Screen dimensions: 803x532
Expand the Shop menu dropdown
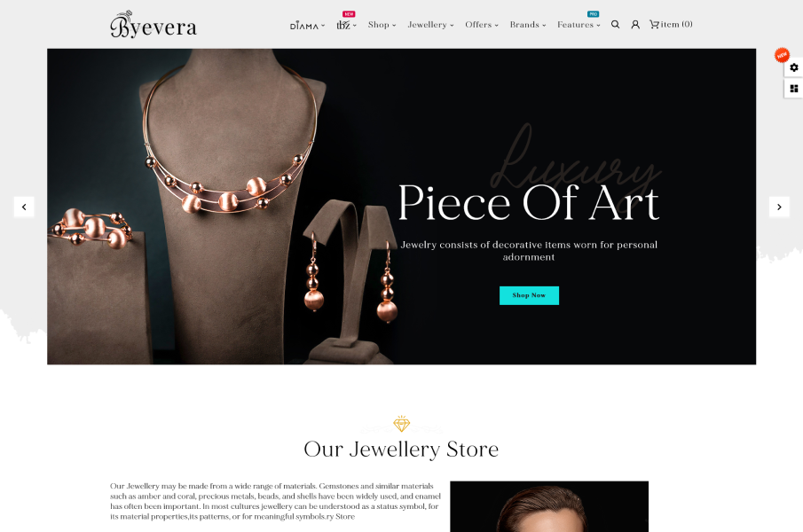(382, 25)
